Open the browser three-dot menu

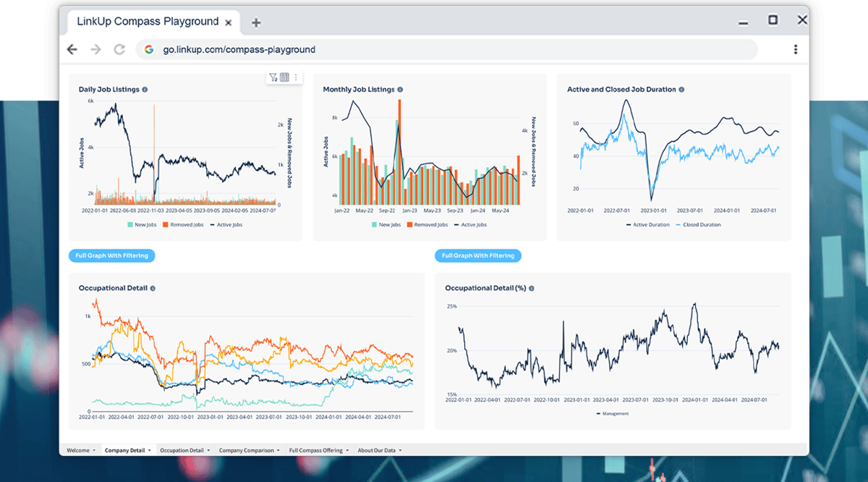point(796,49)
